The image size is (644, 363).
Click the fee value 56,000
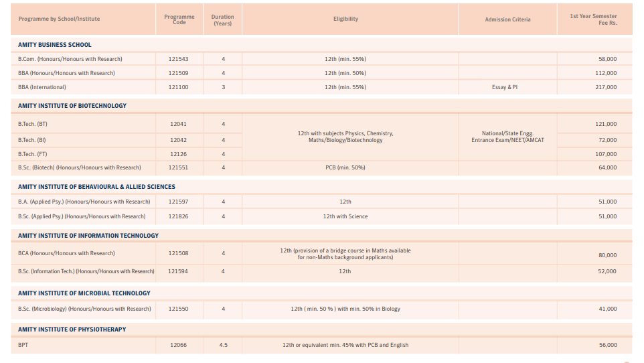coord(607,346)
